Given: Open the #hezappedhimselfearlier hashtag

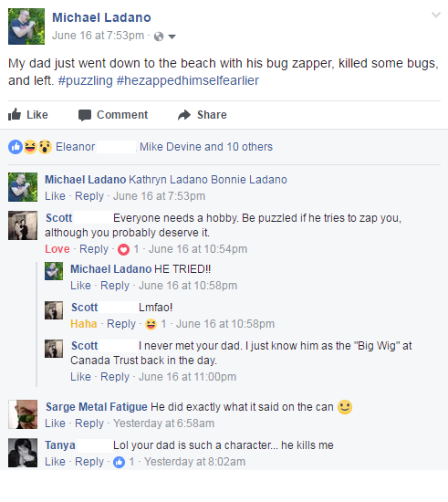Looking at the screenshot, I should coord(188,80).
